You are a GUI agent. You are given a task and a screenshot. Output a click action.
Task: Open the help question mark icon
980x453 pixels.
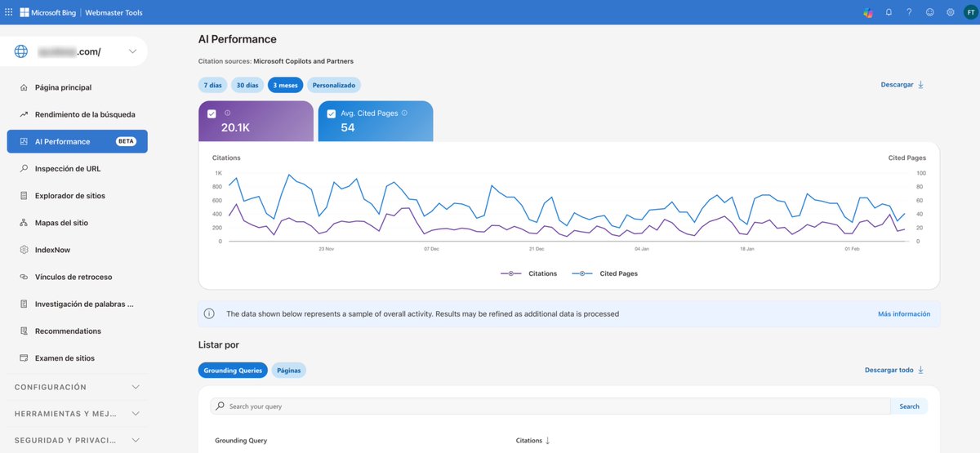coord(909,12)
